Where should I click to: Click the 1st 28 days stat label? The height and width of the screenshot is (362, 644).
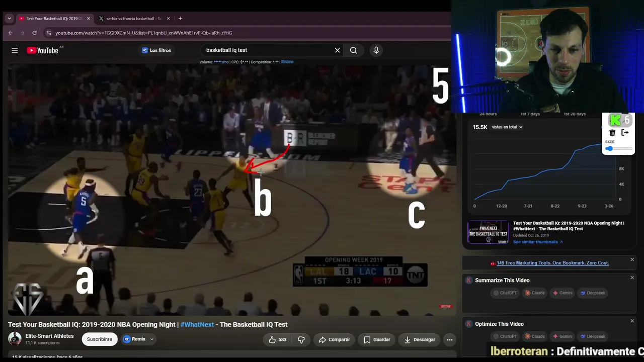pos(575,114)
